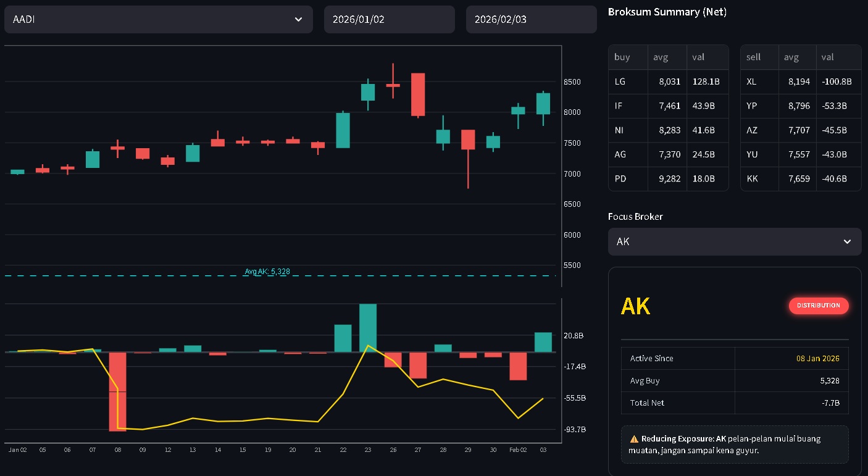Image resolution: width=868 pixels, height=476 pixels.
Task: Select the PD broker in the buy table
Action: pos(620,179)
